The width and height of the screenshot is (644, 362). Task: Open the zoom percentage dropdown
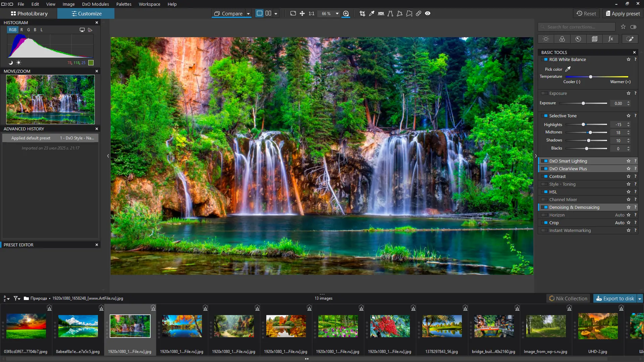point(337,14)
